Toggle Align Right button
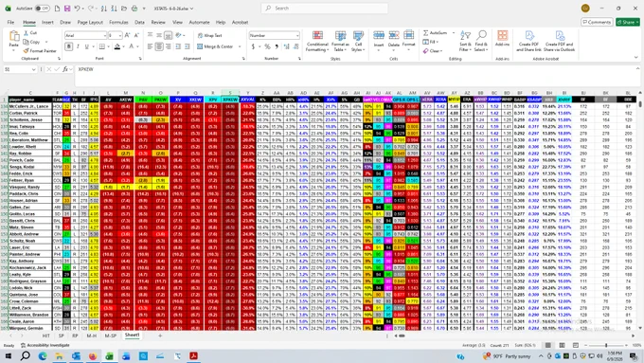The height and width of the screenshot is (363, 644). 169,46
